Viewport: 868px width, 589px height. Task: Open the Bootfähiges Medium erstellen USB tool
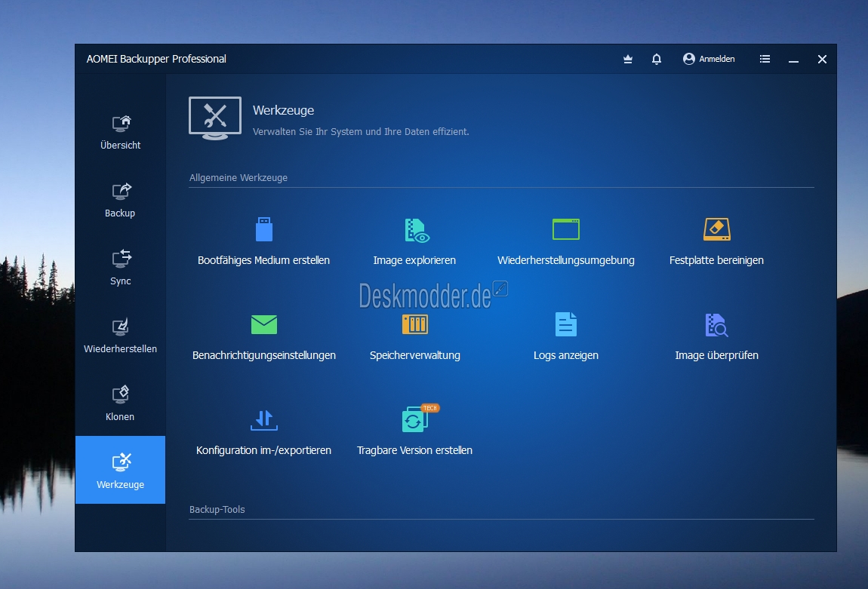(x=263, y=241)
